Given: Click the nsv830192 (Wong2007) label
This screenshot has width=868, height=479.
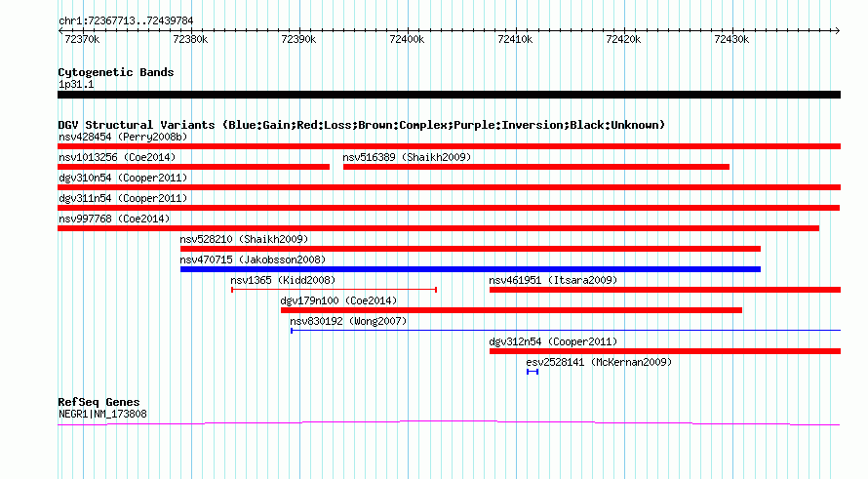Looking at the screenshot, I should [x=348, y=321].
